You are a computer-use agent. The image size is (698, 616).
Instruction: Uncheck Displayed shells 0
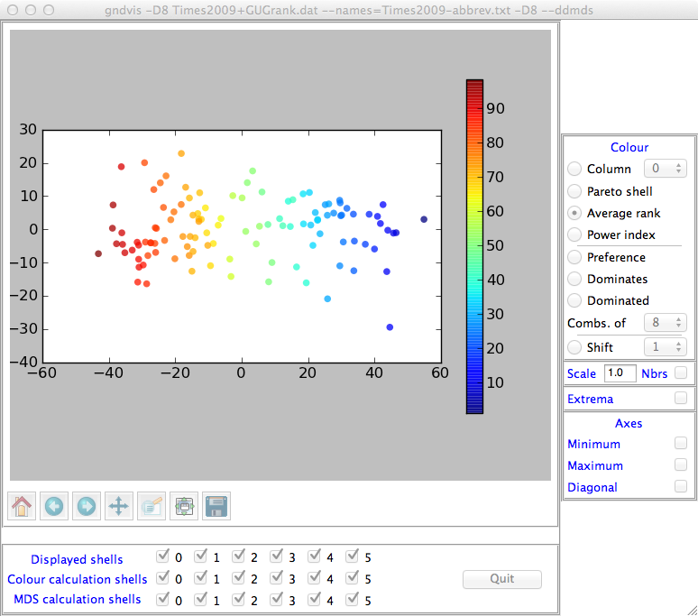(x=163, y=556)
